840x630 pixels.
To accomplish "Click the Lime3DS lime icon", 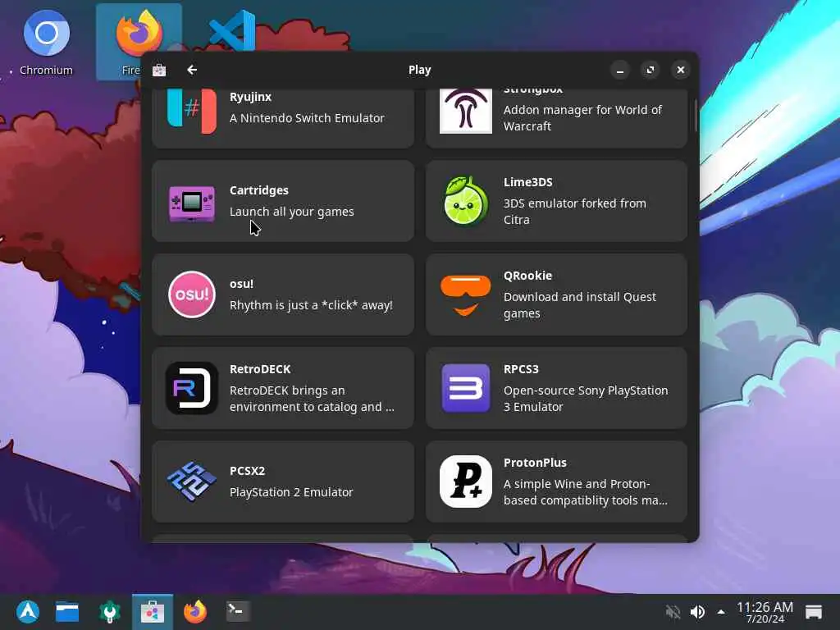I will 466,201.
